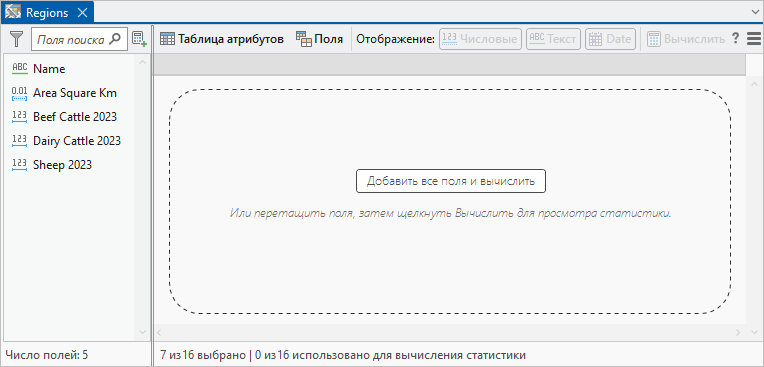
Task: Click the Area Square Km decimal icon
Action: [19, 93]
